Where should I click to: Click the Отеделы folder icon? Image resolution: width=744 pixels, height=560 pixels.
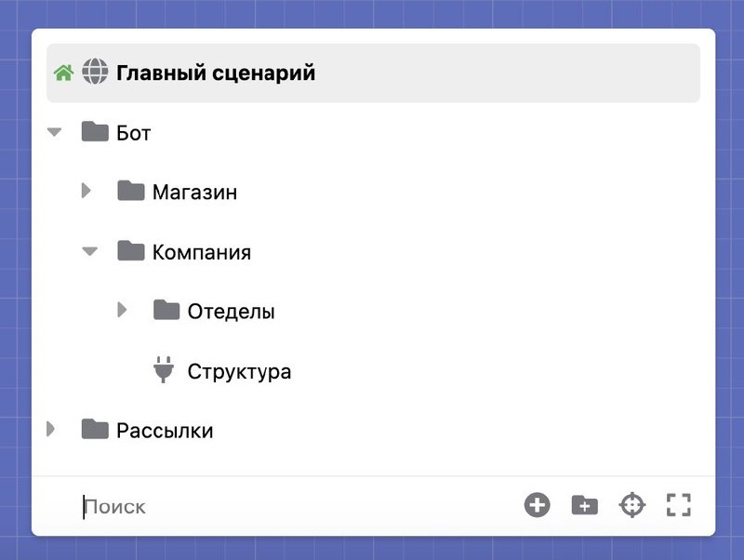tap(166, 310)
